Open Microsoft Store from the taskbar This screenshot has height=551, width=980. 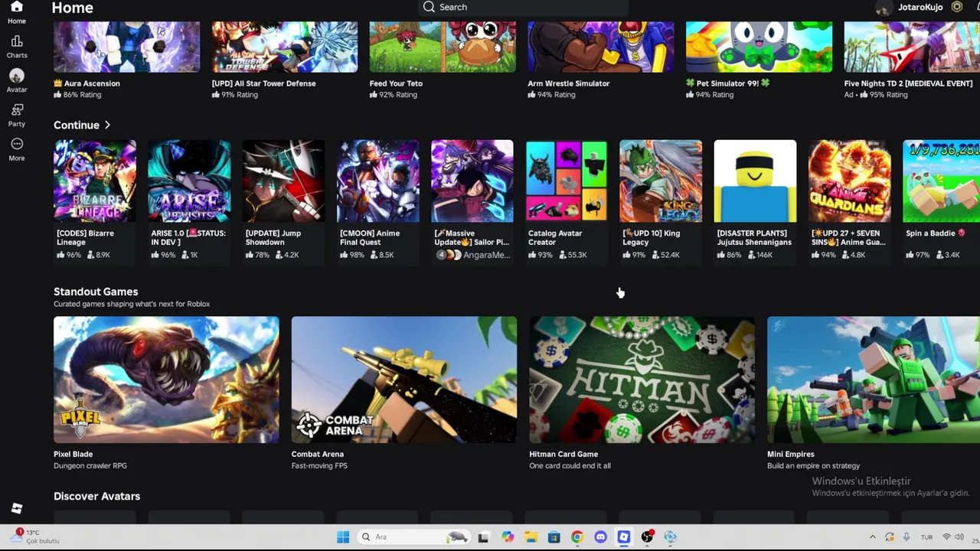pyautogui.click(x=554, y=537)
